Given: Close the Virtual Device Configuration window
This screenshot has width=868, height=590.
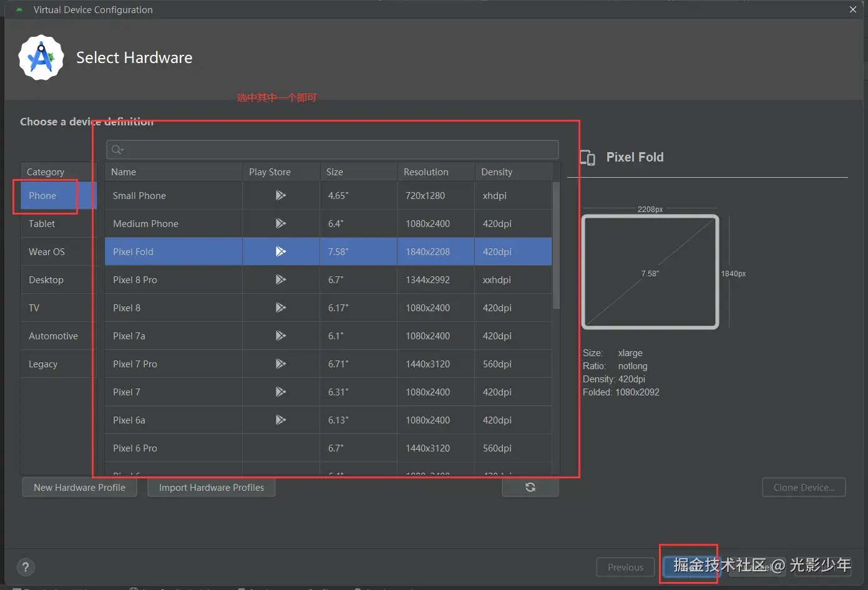Looking at the screenshot, I should tap(852, 9).
